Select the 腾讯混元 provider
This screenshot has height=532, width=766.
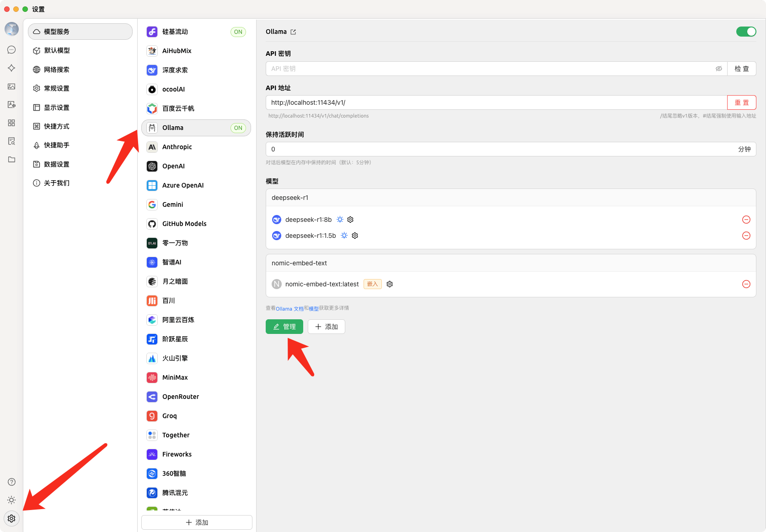pyautogui.click(x=196, y=493)
